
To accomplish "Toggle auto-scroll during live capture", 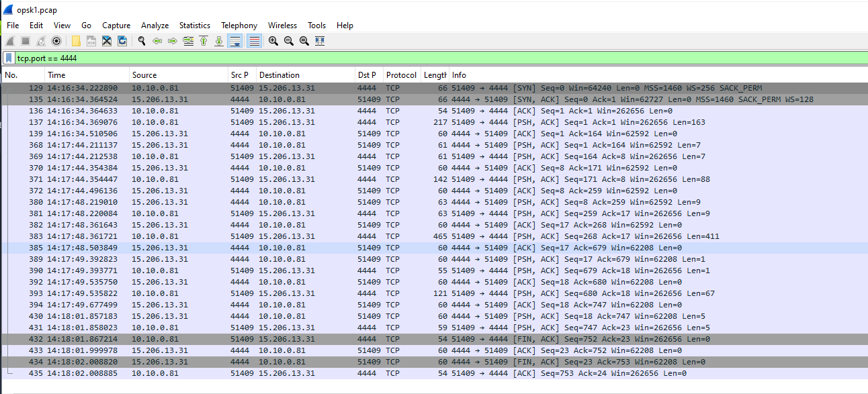I will pos(235,41).
